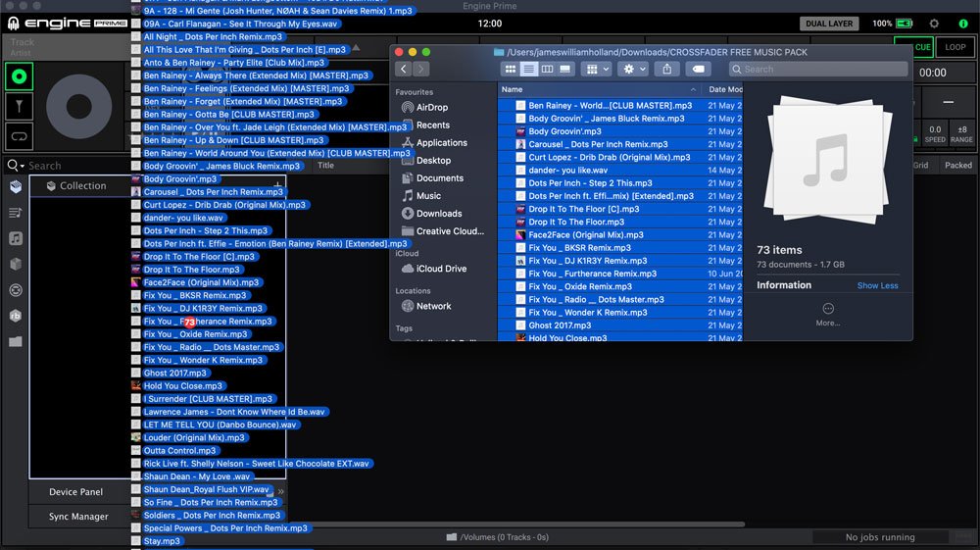Click the More… button in preview
The width and height of the screenshot is (980, 550).
click(827, 314)
